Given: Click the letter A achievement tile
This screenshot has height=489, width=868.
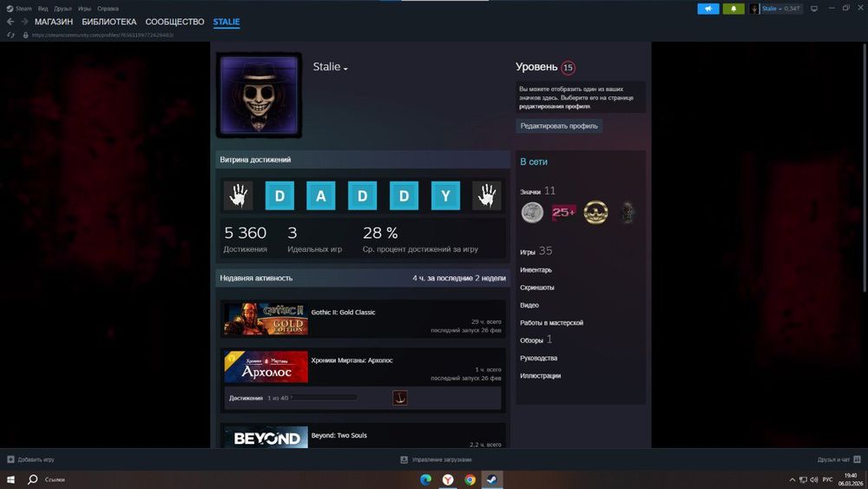Looking at the screenshot, I should [321, 195].
